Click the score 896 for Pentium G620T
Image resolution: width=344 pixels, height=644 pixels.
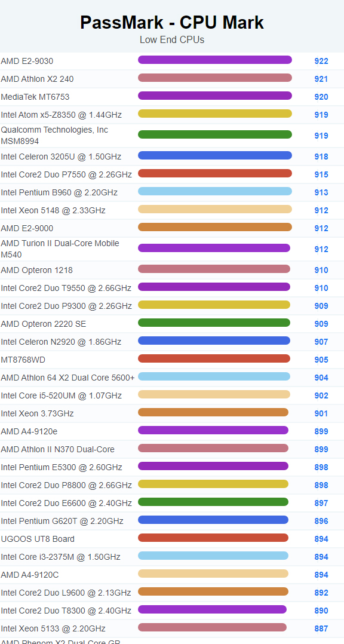coord(321,521)
